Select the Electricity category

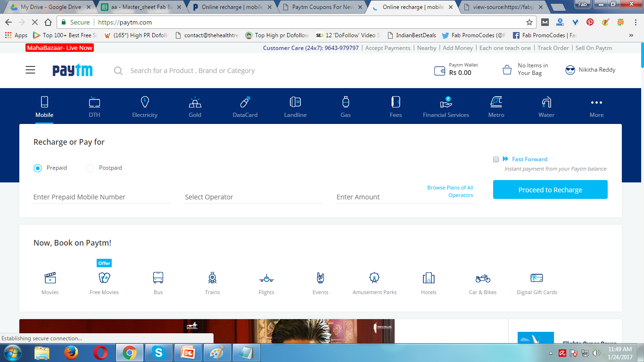point(145,107)
